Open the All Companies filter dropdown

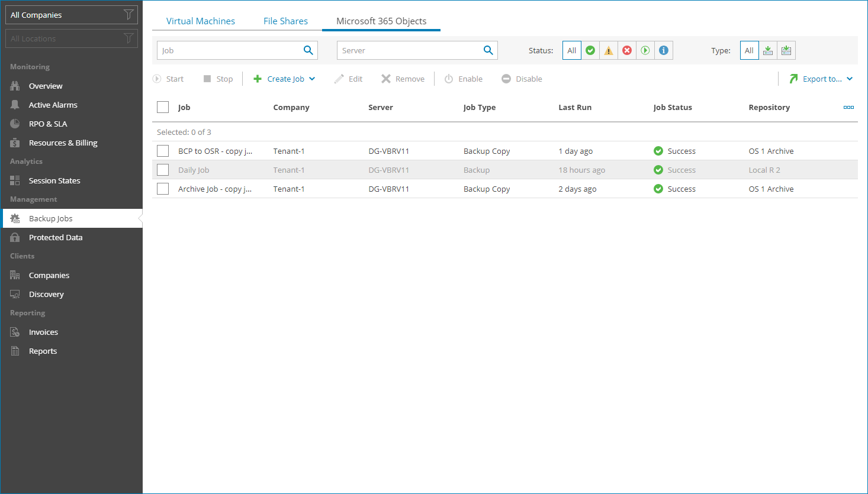[x=71, y=15]
